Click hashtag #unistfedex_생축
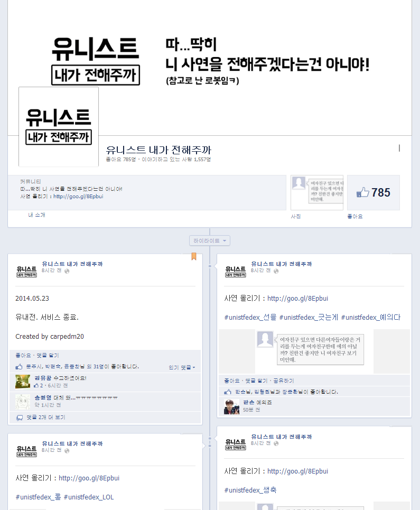This screenshot has height=510, width=420. click(250, 490)
